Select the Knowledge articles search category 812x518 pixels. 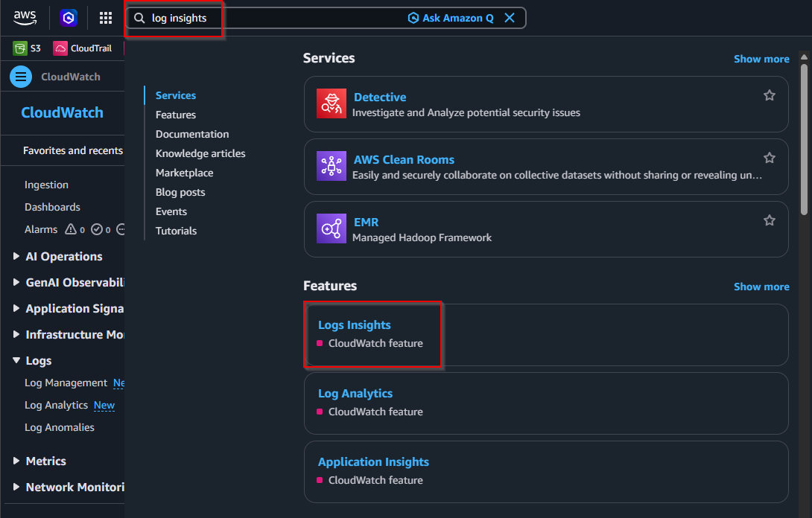tap(200, 154)
